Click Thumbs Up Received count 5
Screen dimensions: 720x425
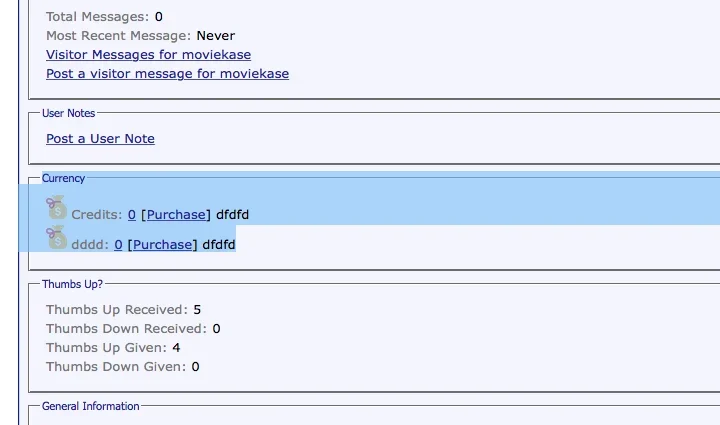click(197, 310)
